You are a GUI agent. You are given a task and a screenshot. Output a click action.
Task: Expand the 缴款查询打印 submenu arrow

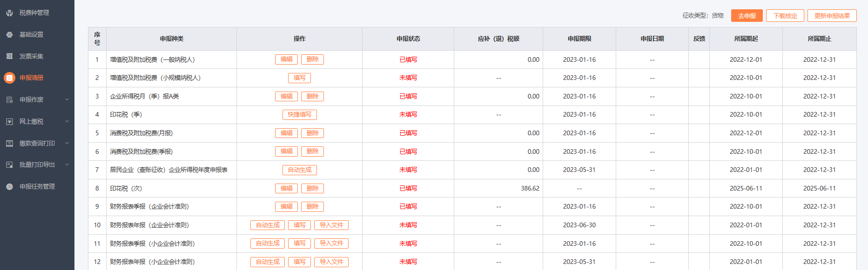click(67, 143)
